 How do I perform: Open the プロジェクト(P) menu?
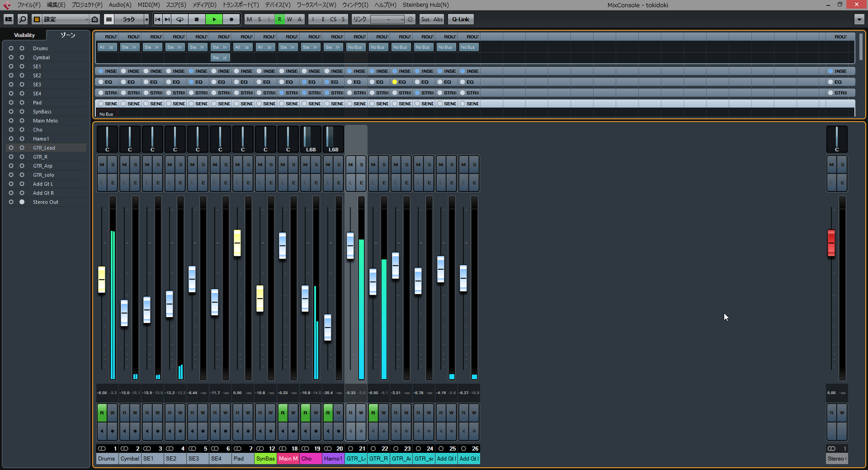point(87,5)
